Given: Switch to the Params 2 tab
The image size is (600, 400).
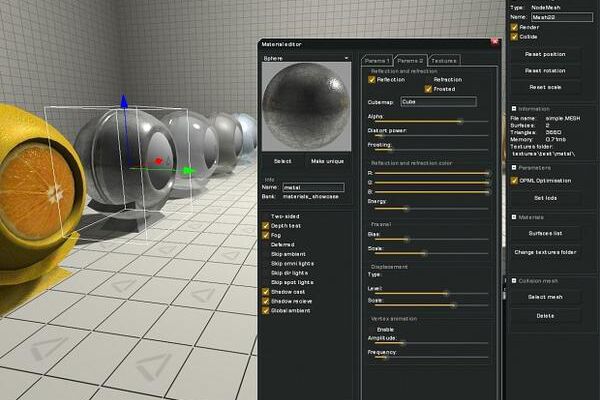Looking at the screenshot, I should point(410,60).
